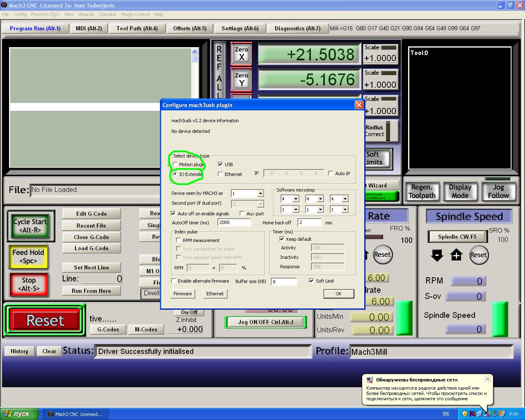Open second top-row Software microstep dropdown
525x420 pixels.
320,199
